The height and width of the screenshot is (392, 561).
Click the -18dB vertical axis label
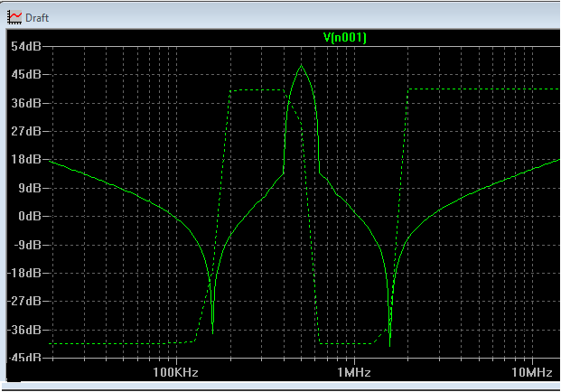point(23,273)
